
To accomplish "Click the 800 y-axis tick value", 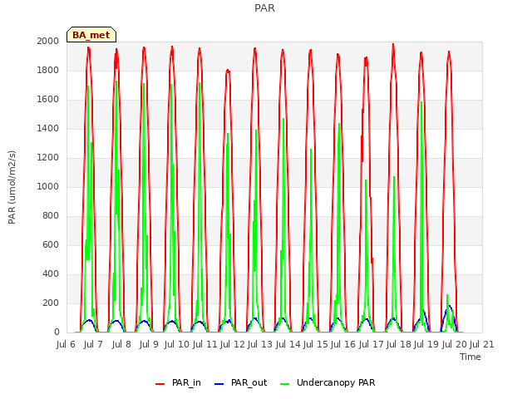I will 51,216.
